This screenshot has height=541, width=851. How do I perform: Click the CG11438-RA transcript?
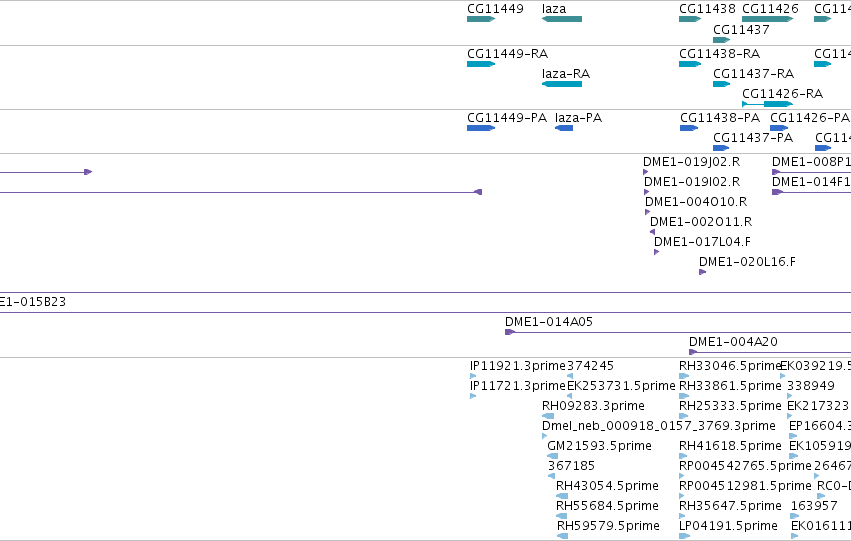pyautogui.click(x=690, y=64)
